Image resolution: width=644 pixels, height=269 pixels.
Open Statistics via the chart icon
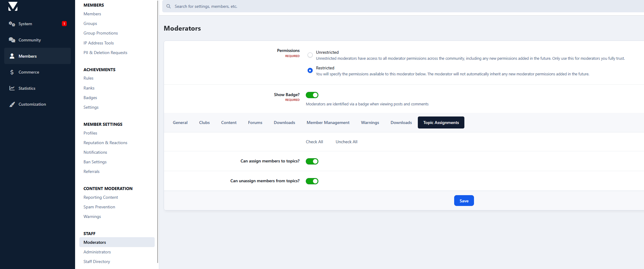(12, 88)
